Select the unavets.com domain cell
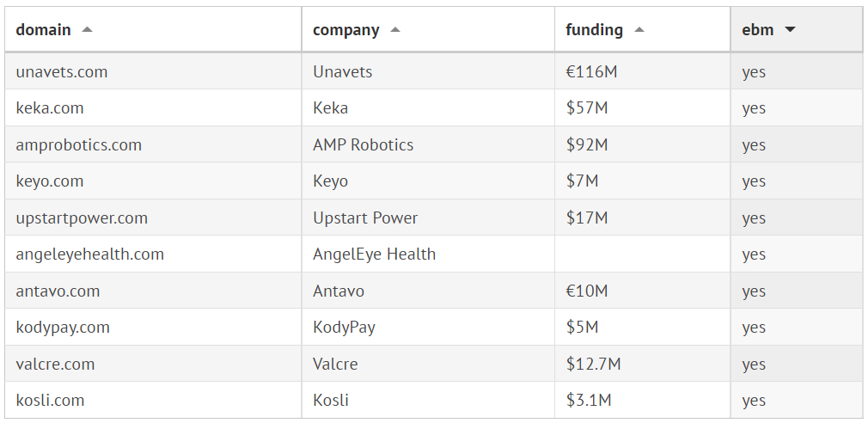 click(62, 72)
